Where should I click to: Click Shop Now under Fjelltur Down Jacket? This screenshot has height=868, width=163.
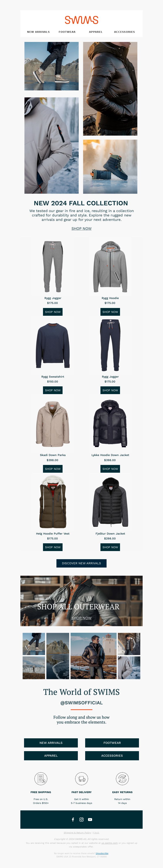(x=110, y=547)
